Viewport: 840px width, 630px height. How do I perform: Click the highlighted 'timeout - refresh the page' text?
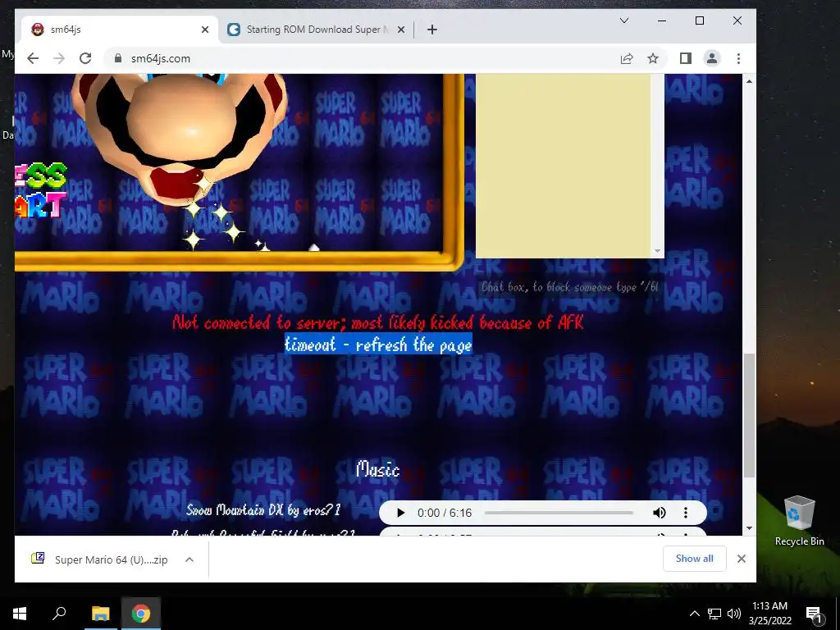378,345
